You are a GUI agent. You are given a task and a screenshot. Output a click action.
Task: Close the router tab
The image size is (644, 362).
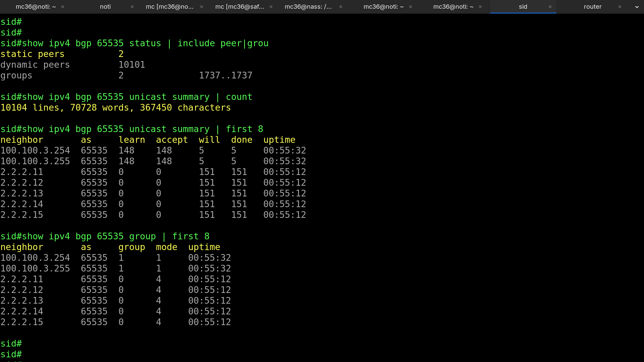click(x=620, y=7)
